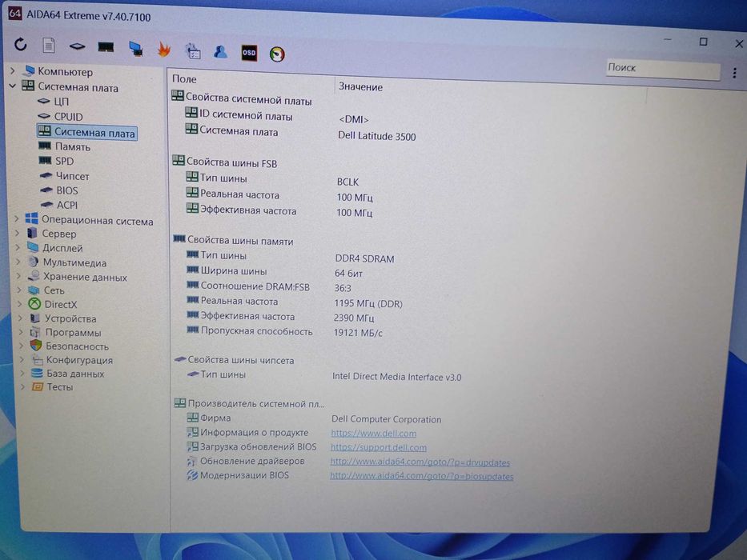The width and height of the screenshot is (747, 560).
Task: Select the Соотношение DRAM:FSB row
Action: point(255,286)
